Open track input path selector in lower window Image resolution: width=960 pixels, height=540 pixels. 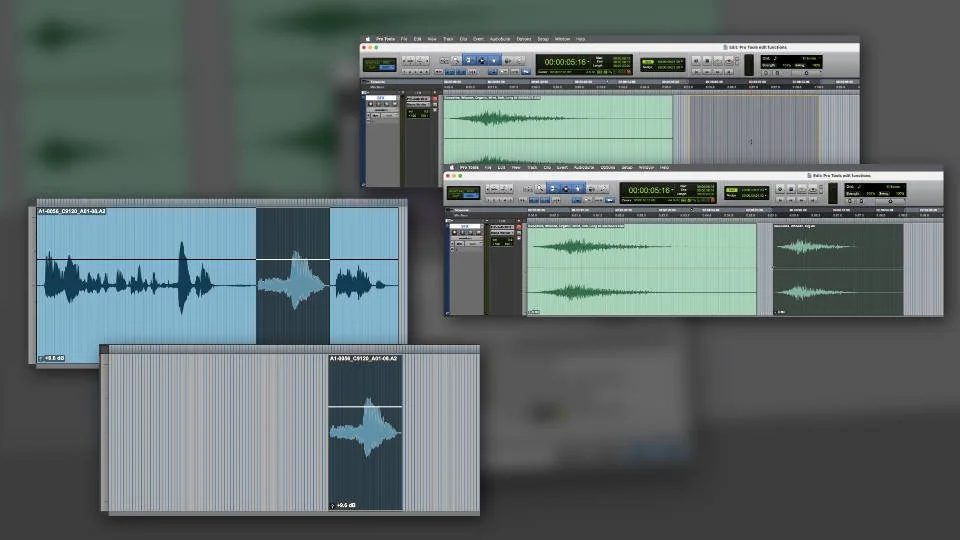502,227
